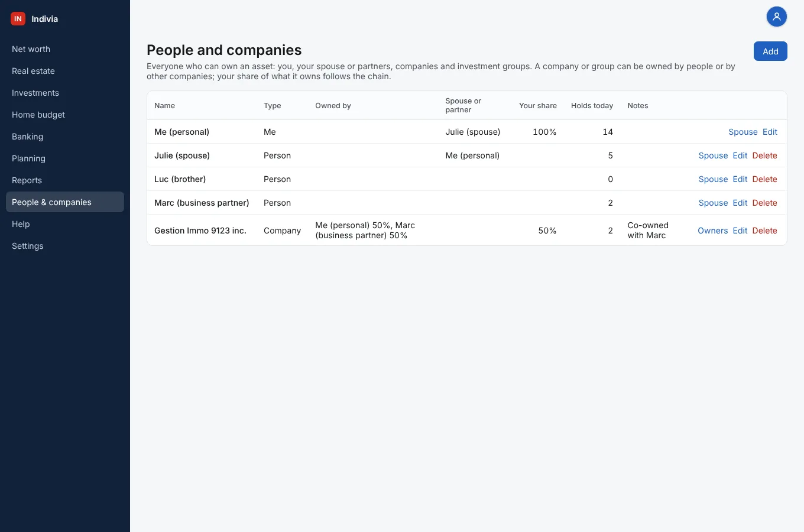Image resolution: width=804 pixels, height=532 pixels.
Task: Click the 100% share value
Action: click(x=544, y=132)
